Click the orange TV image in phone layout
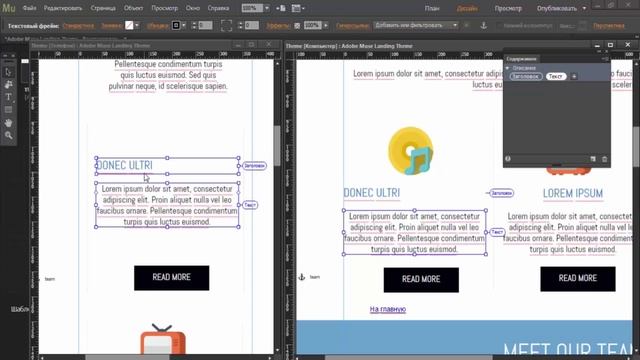The height and width of the screenshot is (360, 640). pyautogui.click(x=163, y=339)
